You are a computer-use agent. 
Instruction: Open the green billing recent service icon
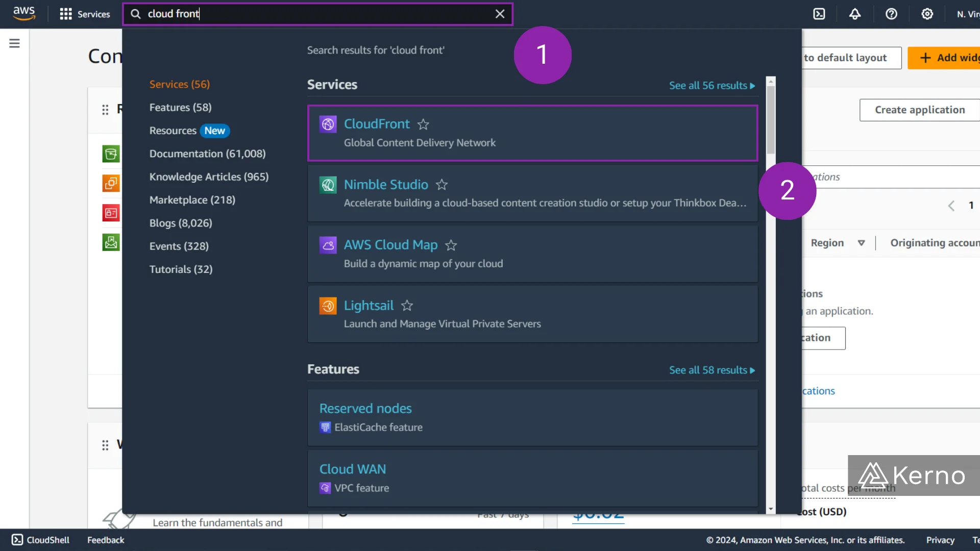pyautogui.click(x=111, y=242)
